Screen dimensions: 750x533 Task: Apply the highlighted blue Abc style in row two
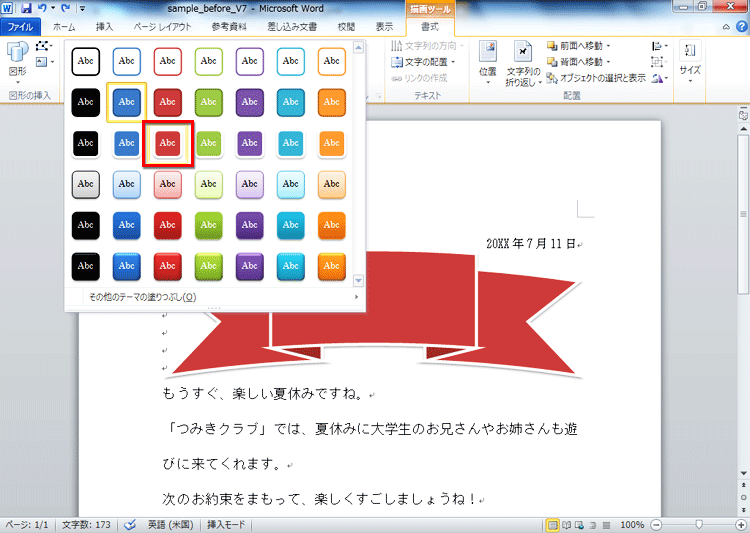[126, 102]
